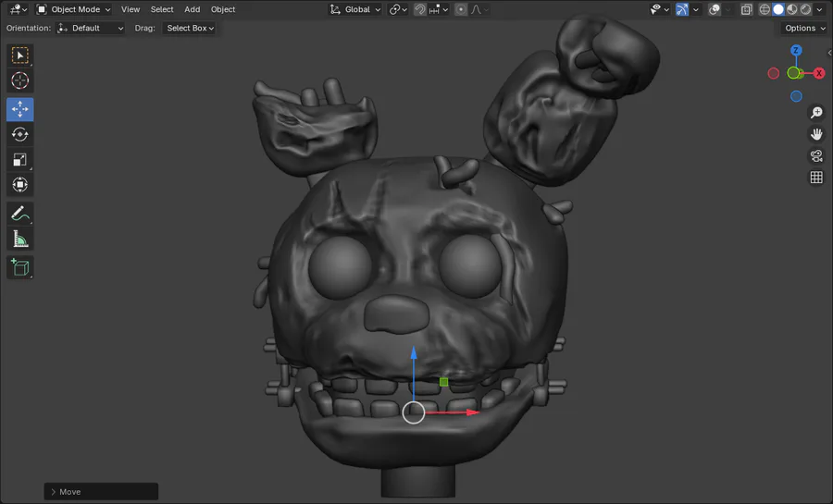Screen dimensions: 833x504
Task: Switch perspective/orthographic with grid icon
Action: click(x=816, y=178)
